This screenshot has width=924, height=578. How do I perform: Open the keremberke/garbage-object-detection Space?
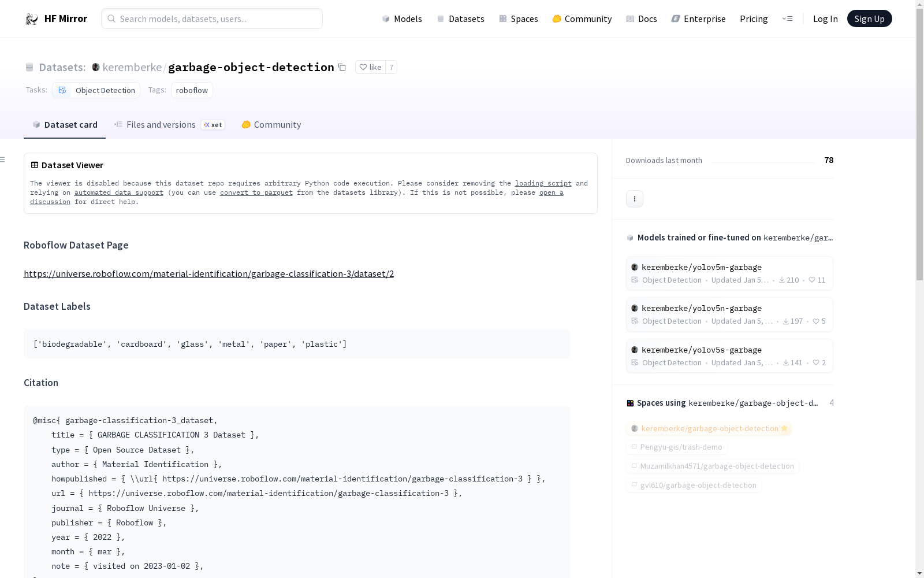click(709, 428)
